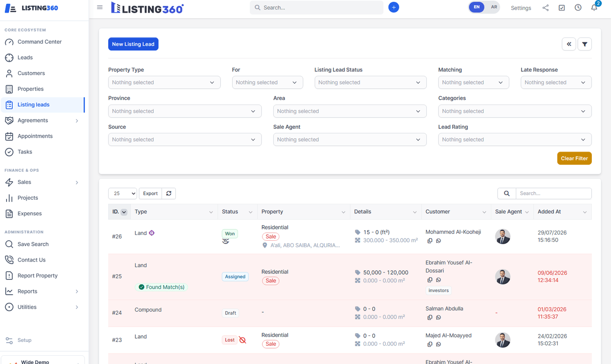Focus the table Search field

point(553,194)
